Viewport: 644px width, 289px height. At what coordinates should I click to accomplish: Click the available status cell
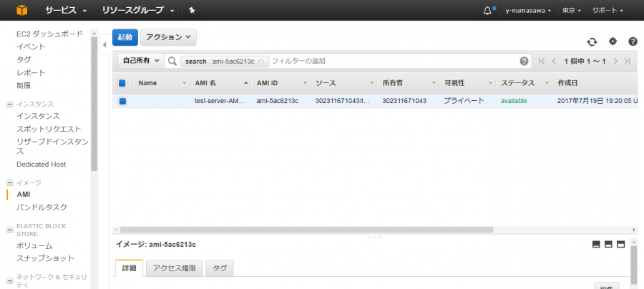coord(514,101)
